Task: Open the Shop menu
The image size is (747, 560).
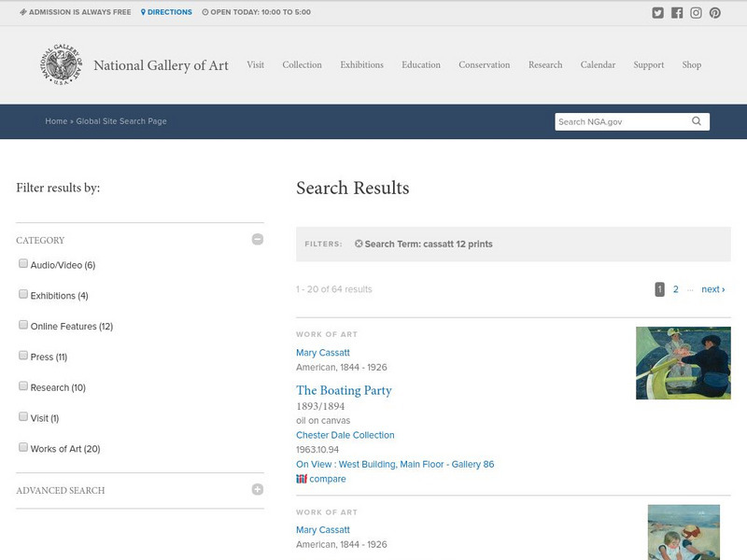Action: point(691,64)
